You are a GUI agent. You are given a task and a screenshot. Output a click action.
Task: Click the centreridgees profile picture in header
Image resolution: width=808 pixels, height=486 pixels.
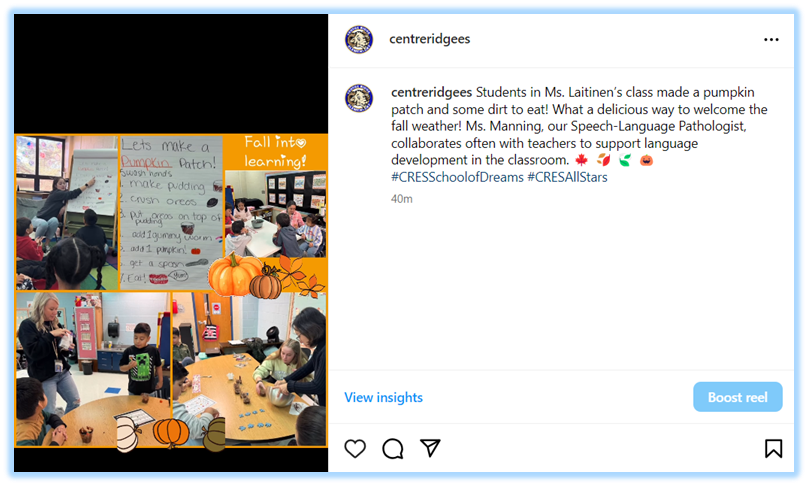[x=359, y=40]
